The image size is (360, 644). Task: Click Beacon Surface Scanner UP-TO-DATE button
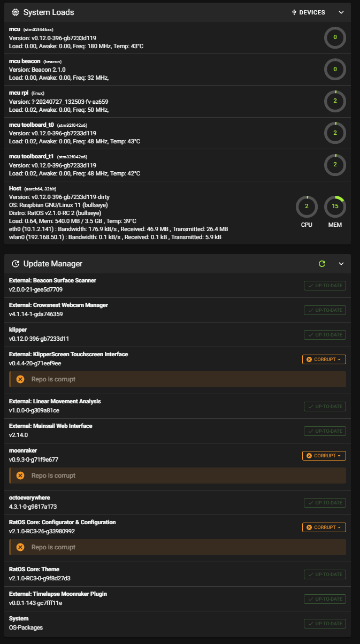(325, 286)
